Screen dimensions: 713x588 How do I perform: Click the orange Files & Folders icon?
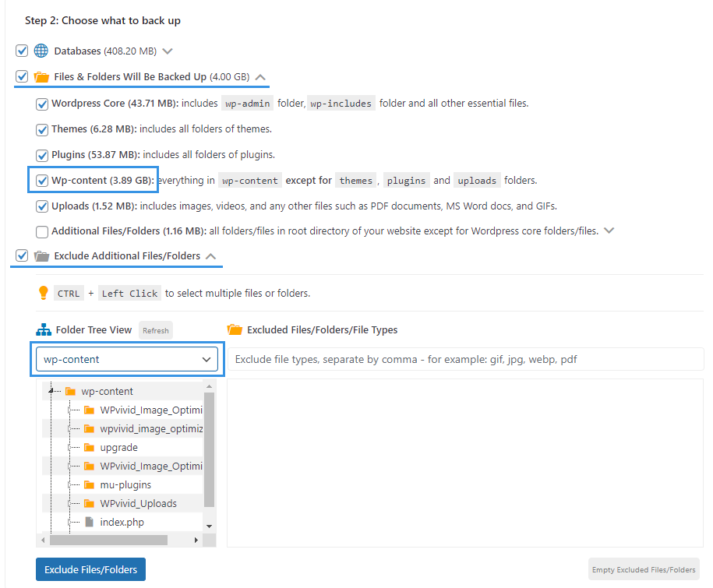click(41, 77)
